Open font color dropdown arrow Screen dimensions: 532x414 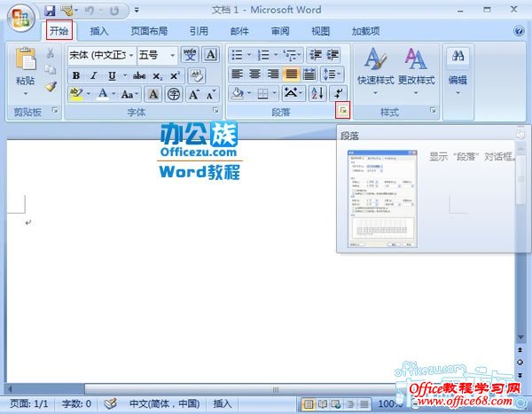(113, 94)
